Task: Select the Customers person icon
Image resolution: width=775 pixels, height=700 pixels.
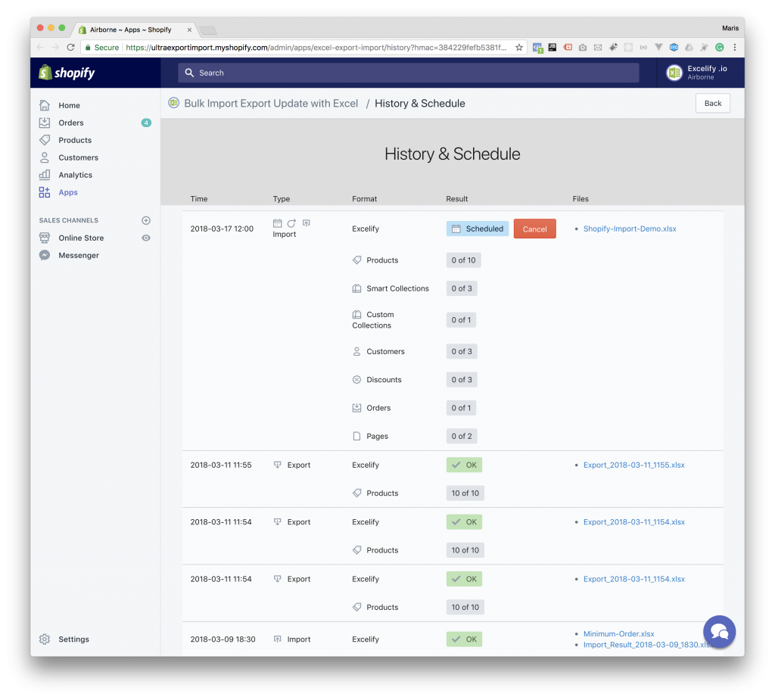Action: (x=356, y=351)
